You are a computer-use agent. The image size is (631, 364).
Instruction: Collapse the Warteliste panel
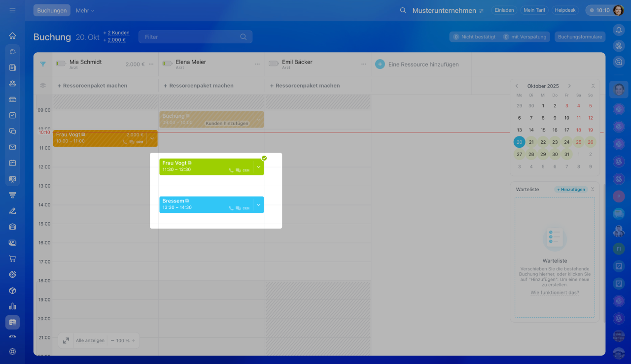pyautogui.click(x=593, y=189)
